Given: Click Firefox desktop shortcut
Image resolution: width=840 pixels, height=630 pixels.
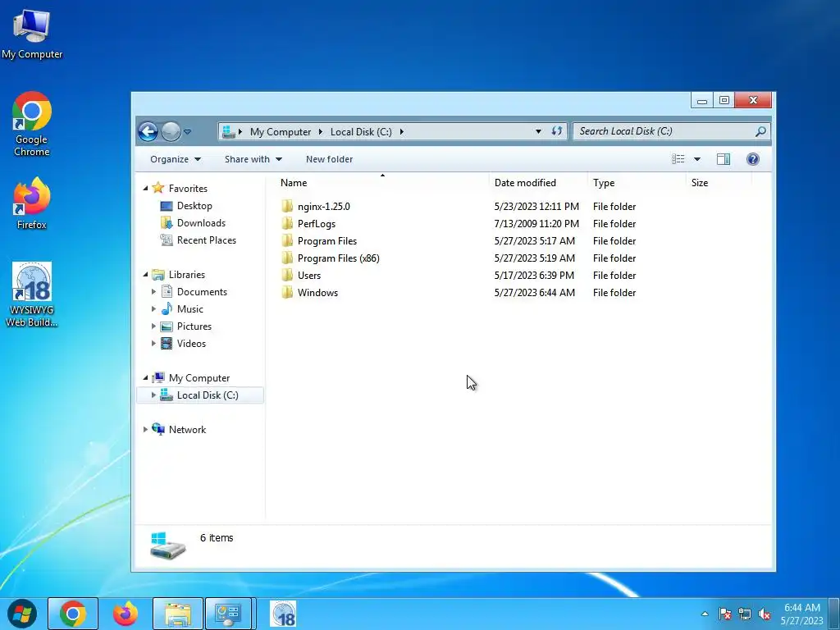Looking at the screenshot, I should coord(32,203).
